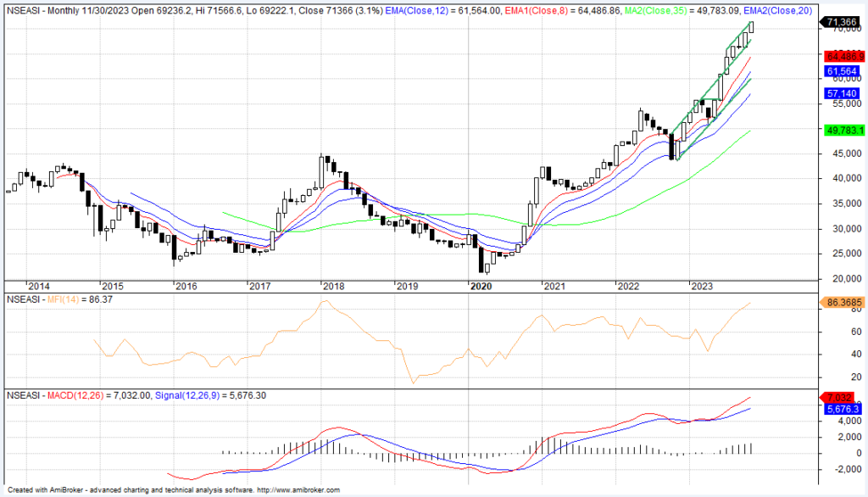This screenshot has width=868, height=497.
Task: Select the 2017 year on time axis
Action: (259, 287)
